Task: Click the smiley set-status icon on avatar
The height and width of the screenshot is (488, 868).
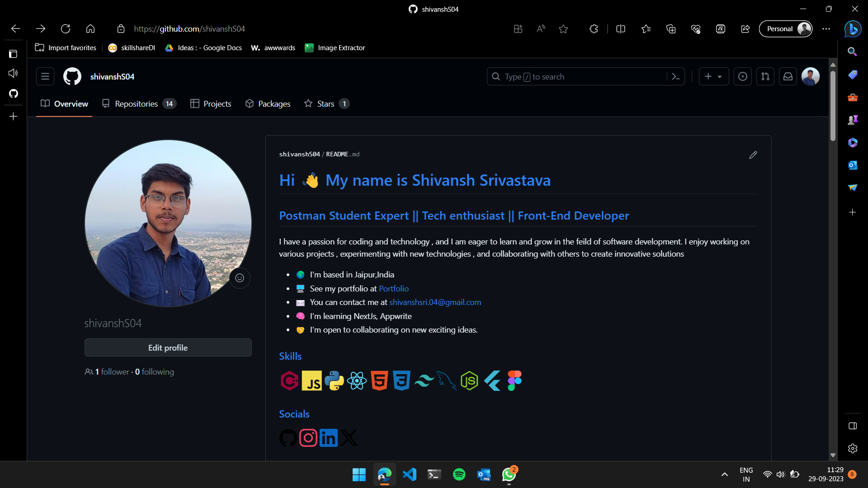Action: tap(240, 278)
